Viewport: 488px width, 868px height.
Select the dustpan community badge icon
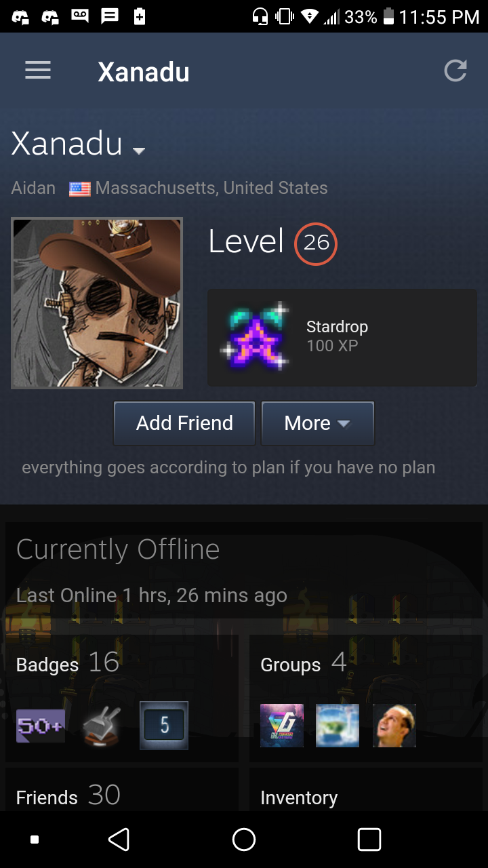click(102, 726)
